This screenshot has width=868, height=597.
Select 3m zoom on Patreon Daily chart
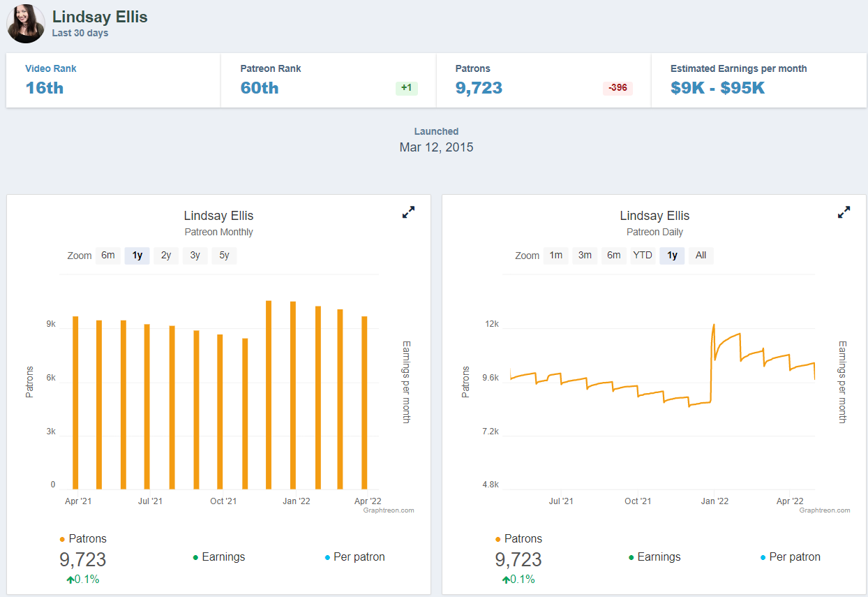click(x=585, y=256)
